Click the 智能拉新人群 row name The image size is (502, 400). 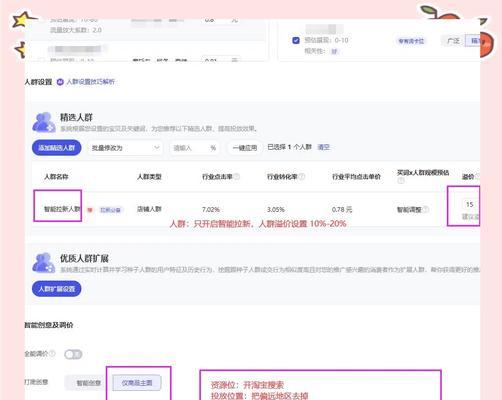click(x=62, y=209)
